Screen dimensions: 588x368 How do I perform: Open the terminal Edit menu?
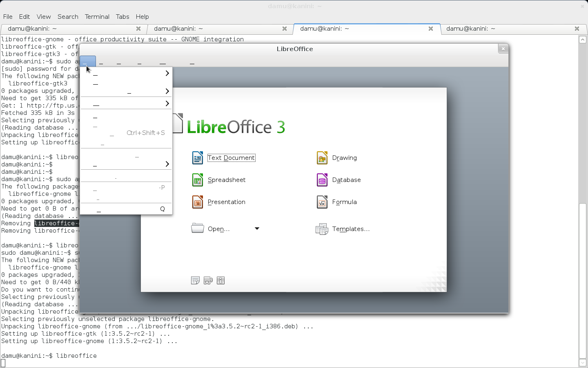coord(24,17)
